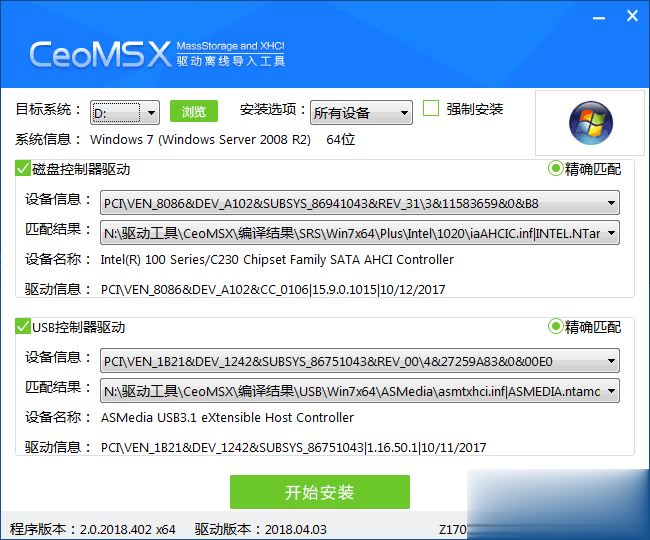Click driver info 15.9.0.1015 line

point(273,289)
